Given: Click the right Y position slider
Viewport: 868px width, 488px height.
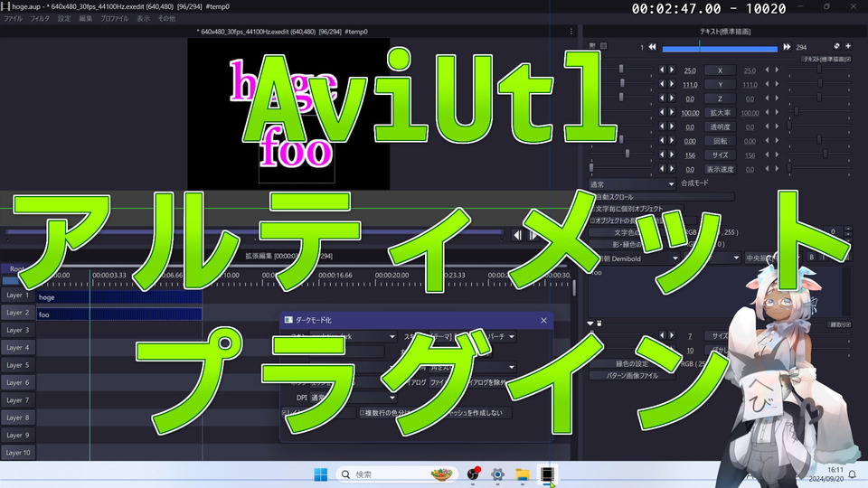Looking at the screenshot, I should [819, 83].
